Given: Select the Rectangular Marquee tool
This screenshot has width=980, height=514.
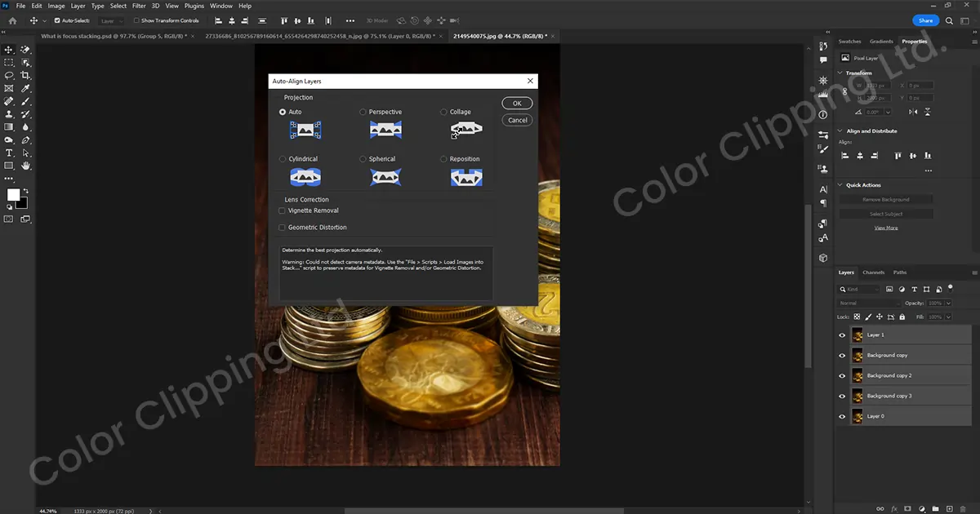Looking at the screenshot, I should click(9, 62).
